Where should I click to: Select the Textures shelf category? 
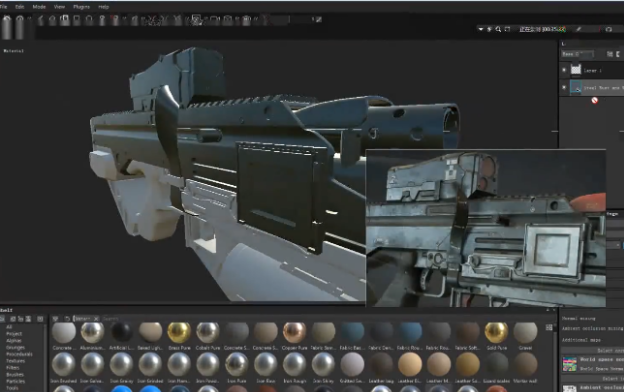click(15, 361)
